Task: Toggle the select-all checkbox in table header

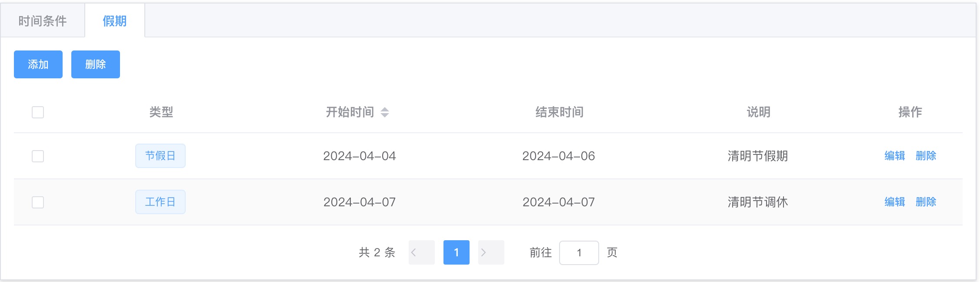Action: click(x=37, y=112)
